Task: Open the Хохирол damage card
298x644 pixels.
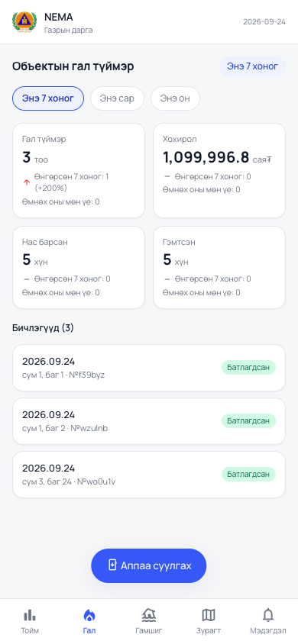Action: pyautogui.click(x=219, y=170)
